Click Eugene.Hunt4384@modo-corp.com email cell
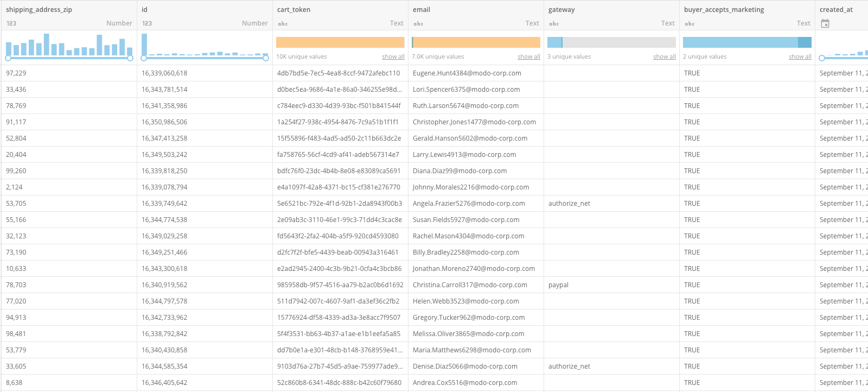868x392 pixels. tap(467, 73)
